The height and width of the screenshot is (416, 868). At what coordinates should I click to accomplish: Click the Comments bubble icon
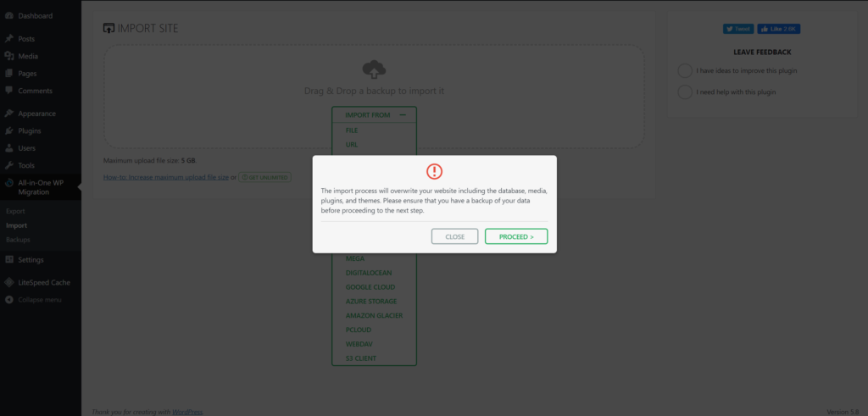[8, 91]
